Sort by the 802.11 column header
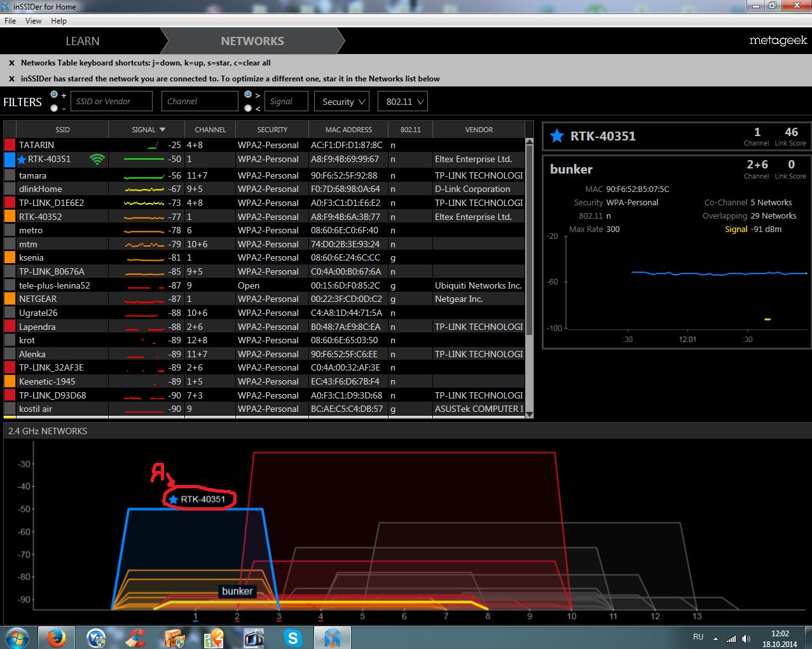This screenshot has width=812, height=649. pyautogui.click(x=411, y=130)
